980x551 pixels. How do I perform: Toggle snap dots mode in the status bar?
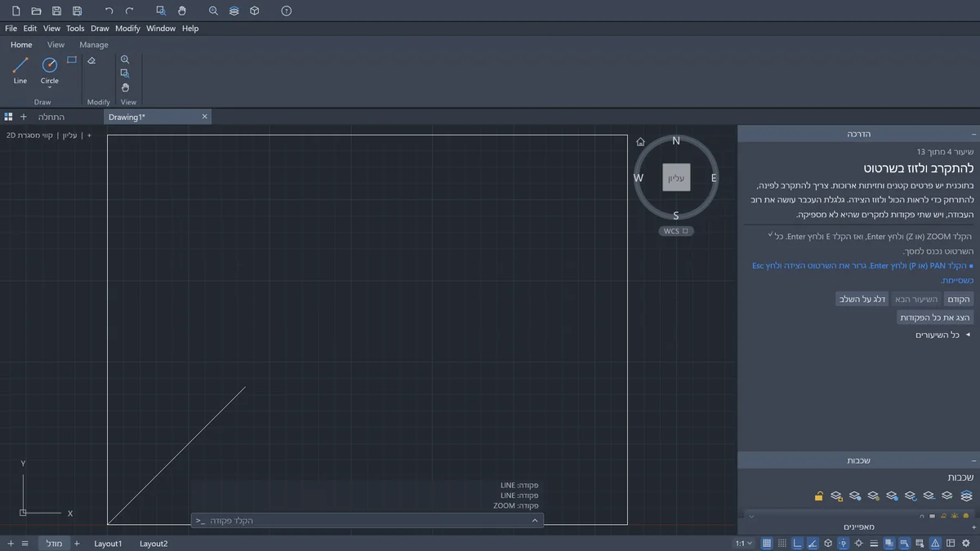pyautogui.click(x=782, y=544)
